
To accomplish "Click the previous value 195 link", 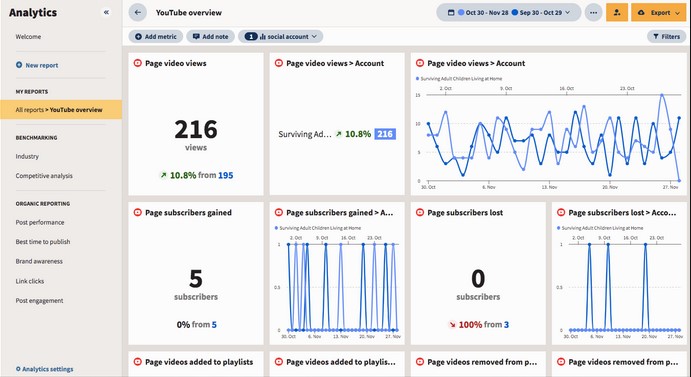I will tap(226, 175).
